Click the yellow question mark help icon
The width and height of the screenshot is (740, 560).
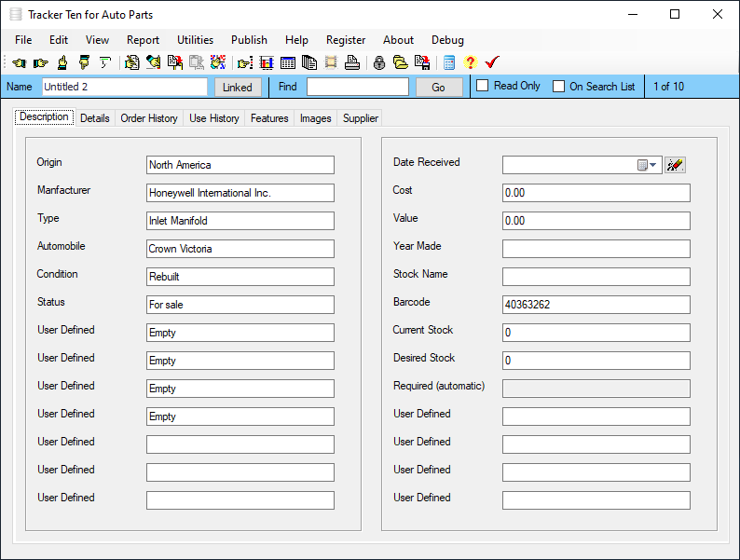470,63
